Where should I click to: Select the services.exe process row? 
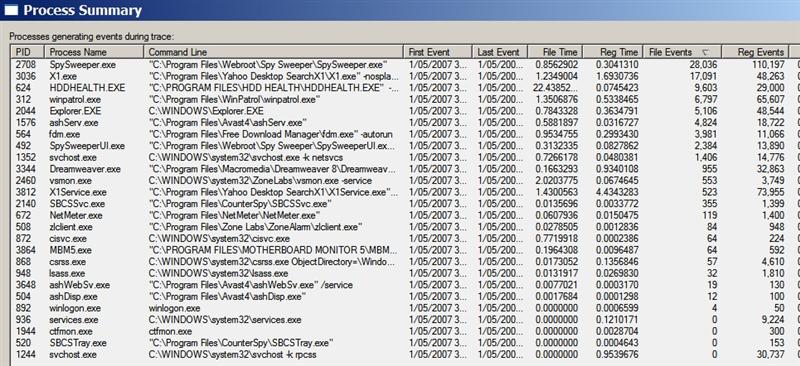(405, 320)
